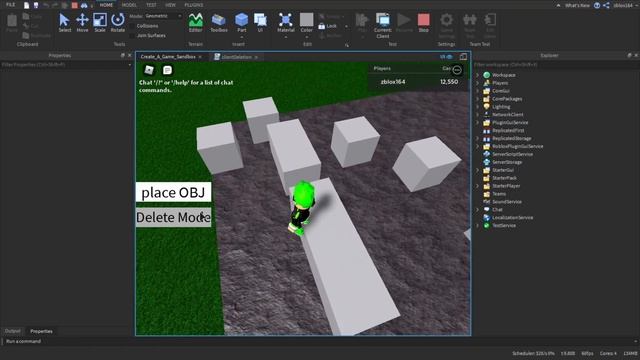Viewport: 640px width, 360px height.
Task: Expand the StarterPlayer node
Action: (478, 186)
